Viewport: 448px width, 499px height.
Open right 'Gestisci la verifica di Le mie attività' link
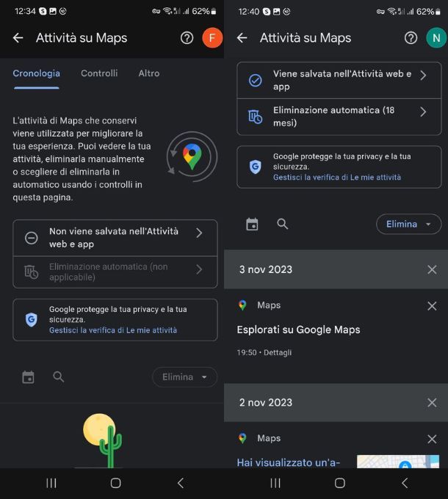tap(337, 178)
